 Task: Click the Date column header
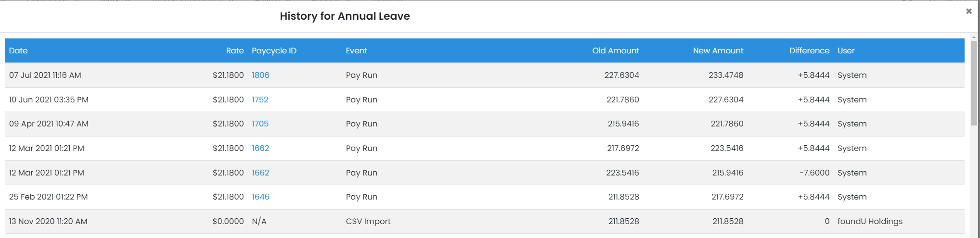18,50
